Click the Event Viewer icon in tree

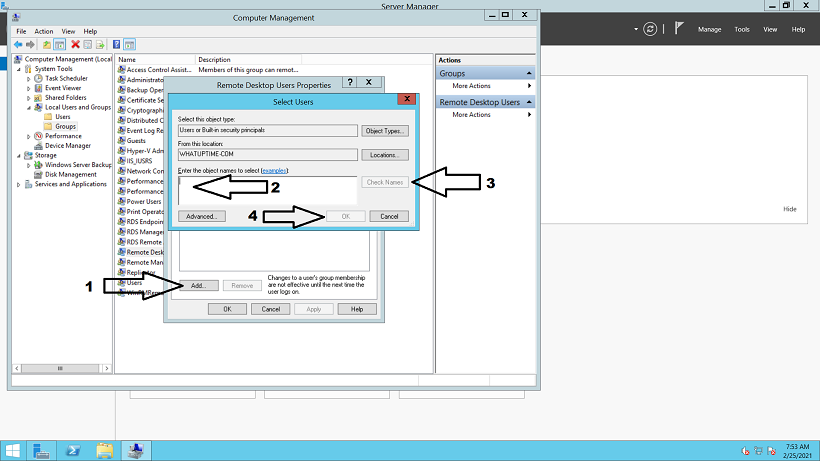[38, 88]
